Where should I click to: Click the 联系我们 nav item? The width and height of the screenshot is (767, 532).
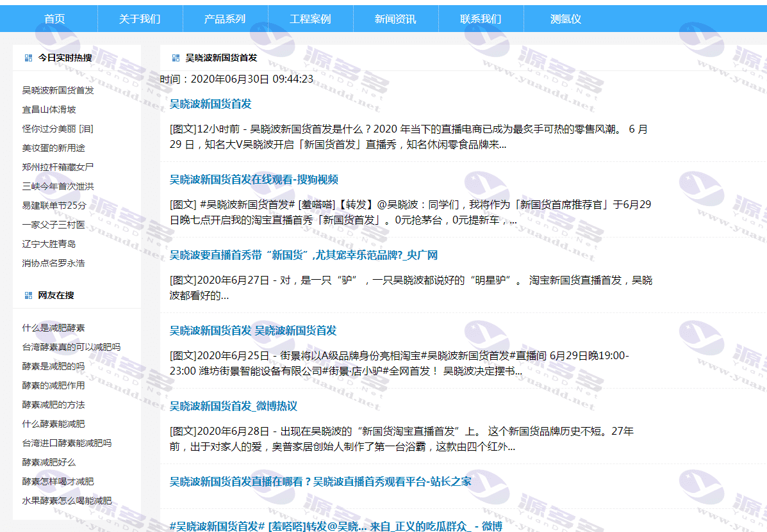point(481,19)
